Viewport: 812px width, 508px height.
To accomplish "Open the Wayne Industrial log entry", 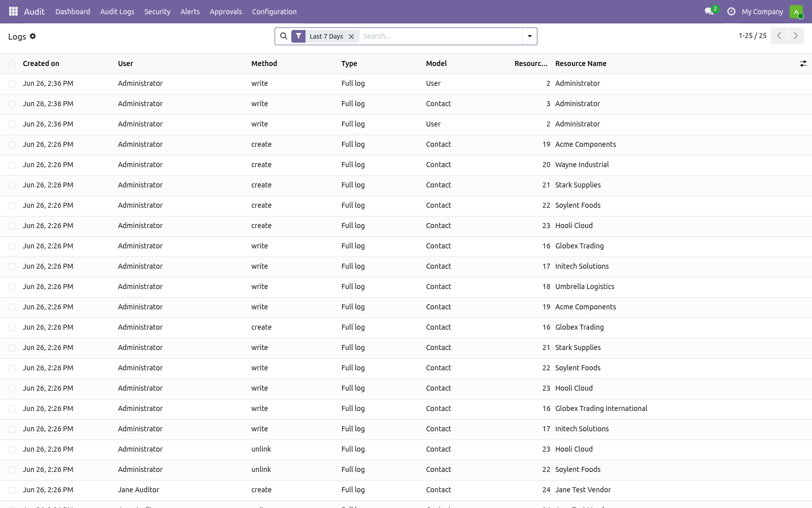I will pyautogui.click(x=406, y=165).
